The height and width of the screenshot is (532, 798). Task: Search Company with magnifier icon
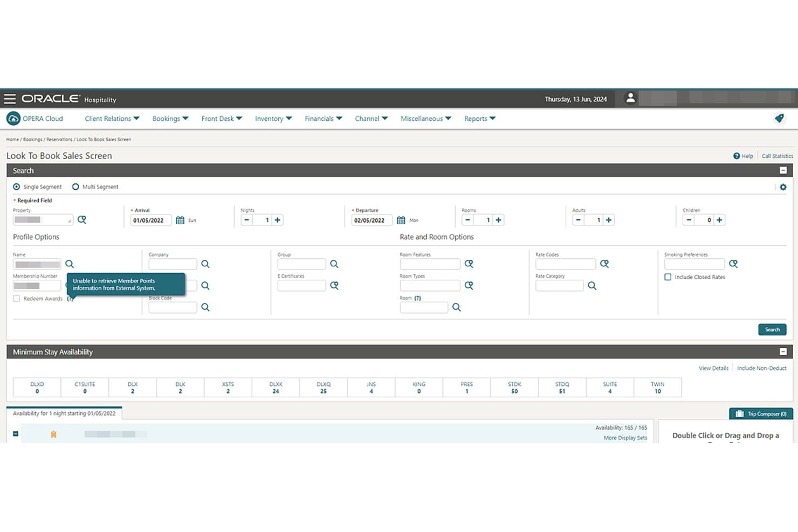(205, 264)
